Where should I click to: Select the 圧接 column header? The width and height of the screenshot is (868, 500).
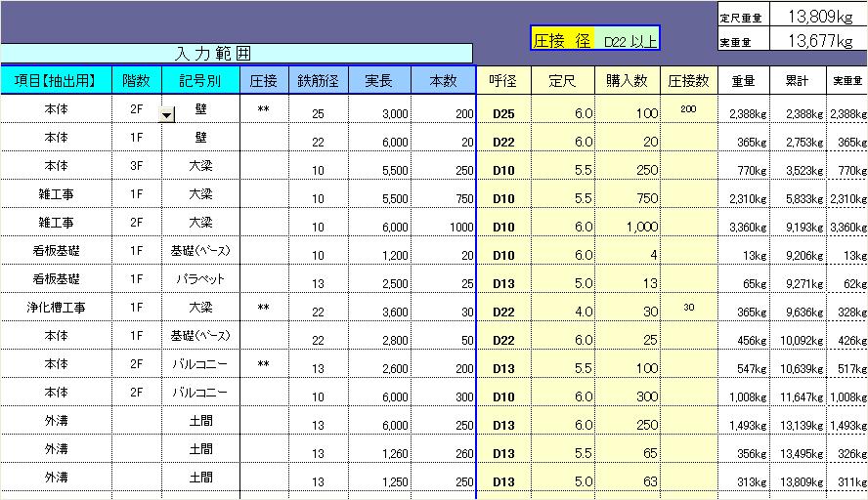pyautogui.click(x=264, y=81)
